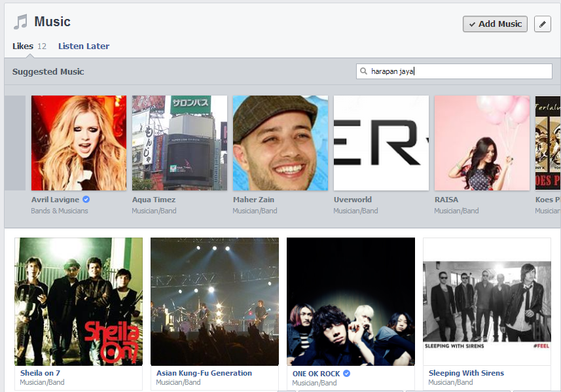
Task: Click Musician/Band under Aqua Timez
Action: coord(154,211)
